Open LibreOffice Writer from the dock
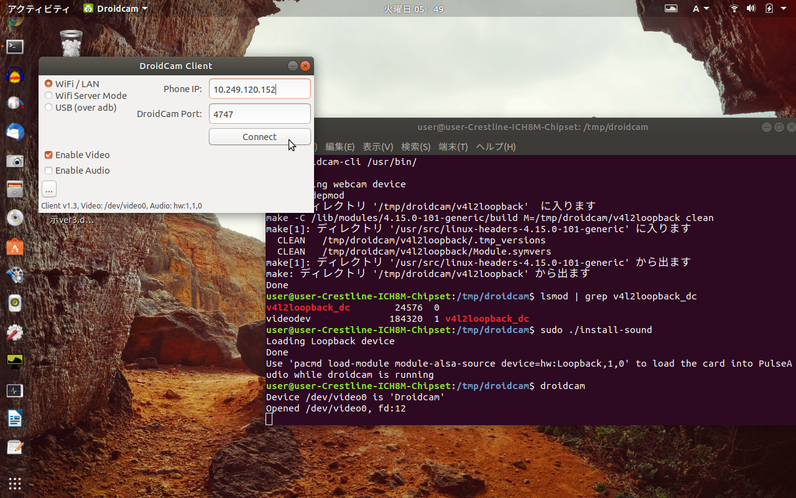This screenshot has height=498, width=796. tap(15, 419)
